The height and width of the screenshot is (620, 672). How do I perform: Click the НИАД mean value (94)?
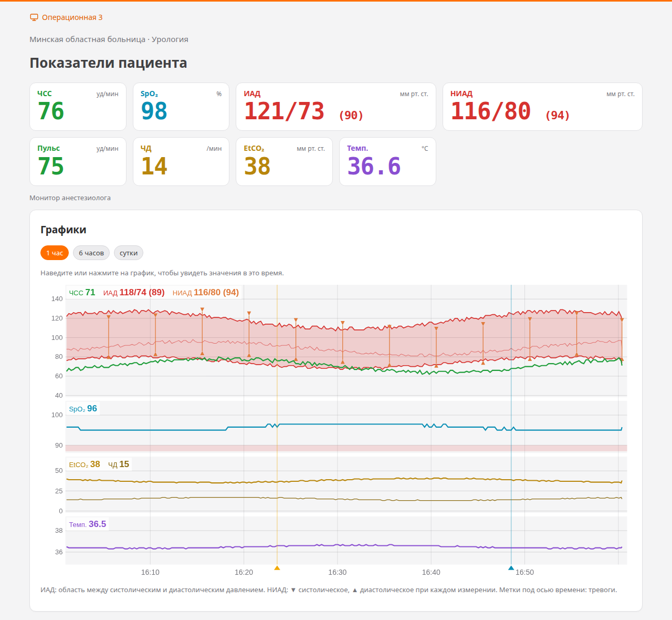coord(558,115)
